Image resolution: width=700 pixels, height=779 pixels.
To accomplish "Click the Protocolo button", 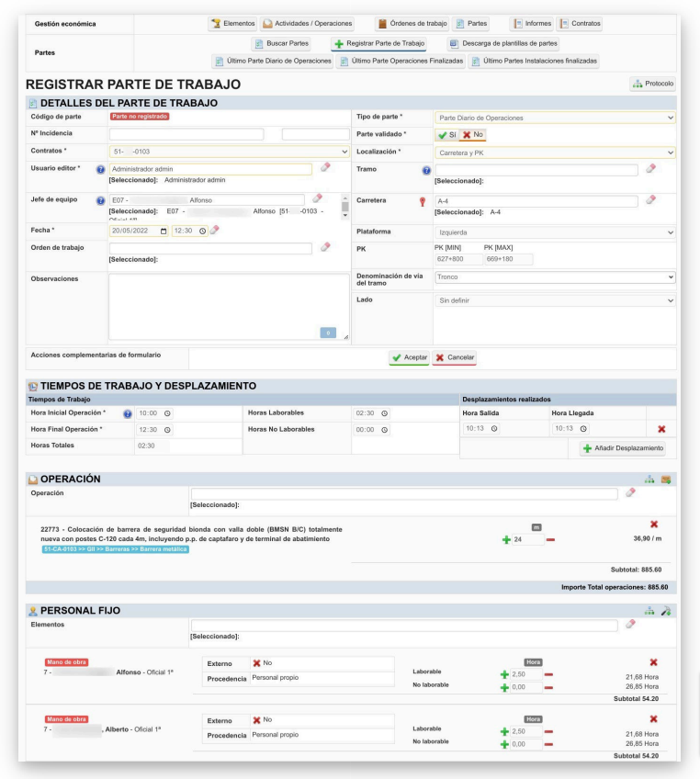I will coord(653,84).
